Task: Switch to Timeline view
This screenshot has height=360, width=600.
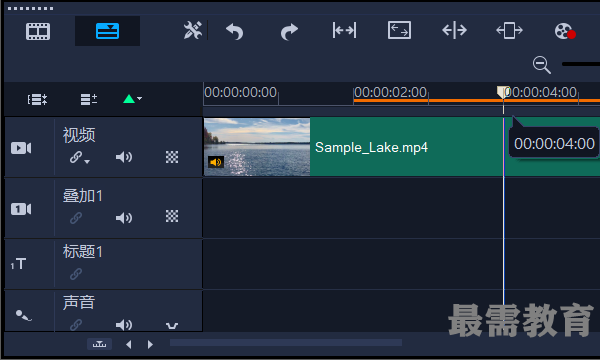Action: (108, 31)
